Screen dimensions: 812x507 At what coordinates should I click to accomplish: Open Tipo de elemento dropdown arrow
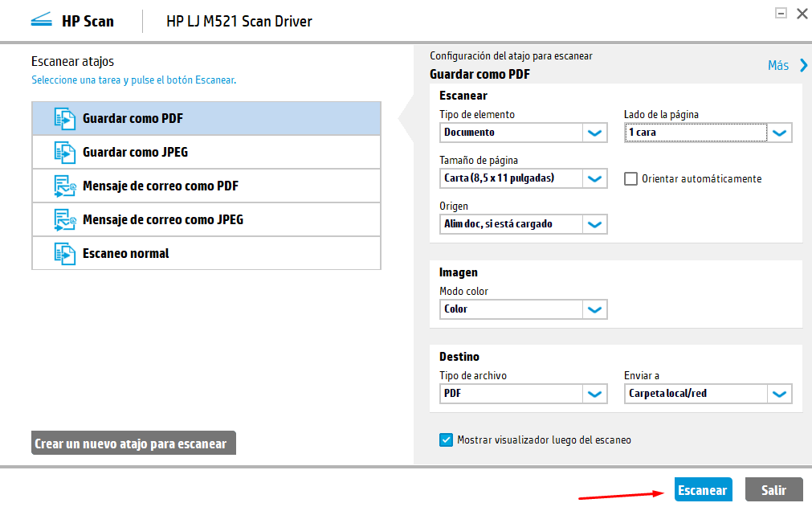click(x=594, y=133)
